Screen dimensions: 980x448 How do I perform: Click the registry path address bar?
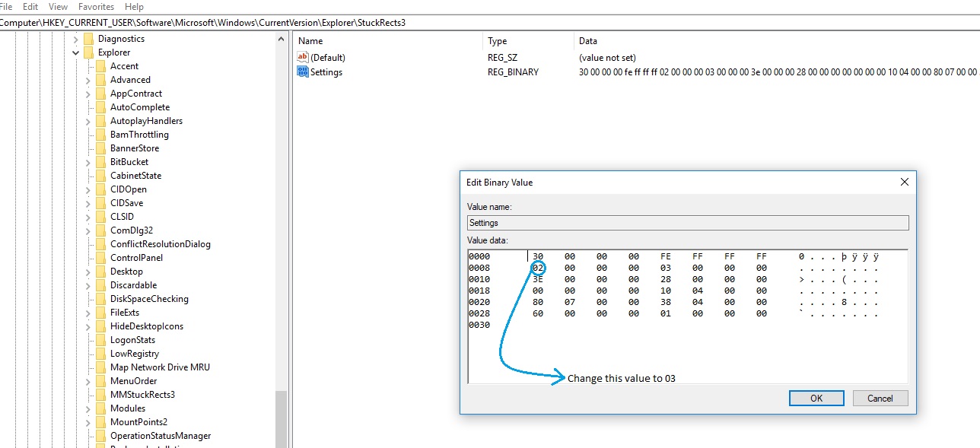(x=490, y=23)
